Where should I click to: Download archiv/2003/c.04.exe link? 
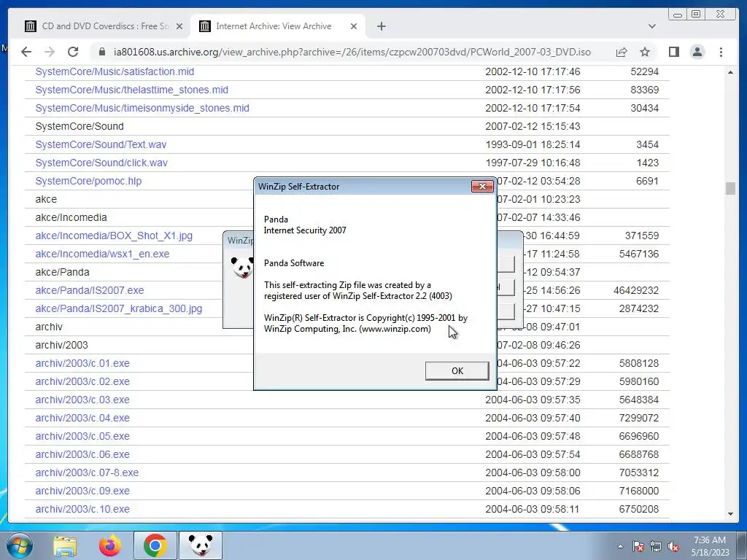coord(82,418)
